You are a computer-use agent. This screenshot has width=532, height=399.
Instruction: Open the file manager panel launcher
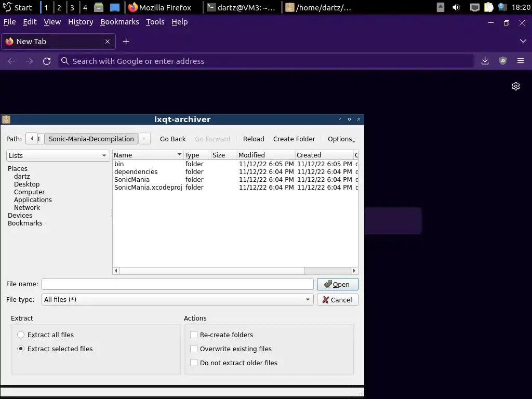click(x=99, y=7)
